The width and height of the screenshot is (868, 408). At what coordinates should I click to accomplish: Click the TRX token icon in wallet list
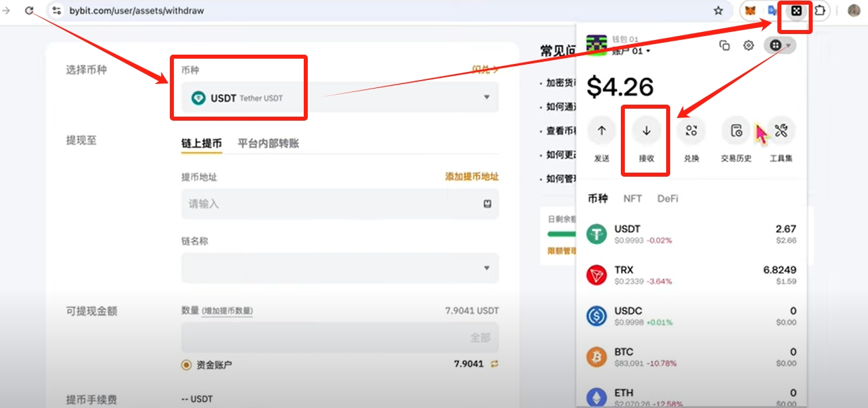tap(597, 275)
